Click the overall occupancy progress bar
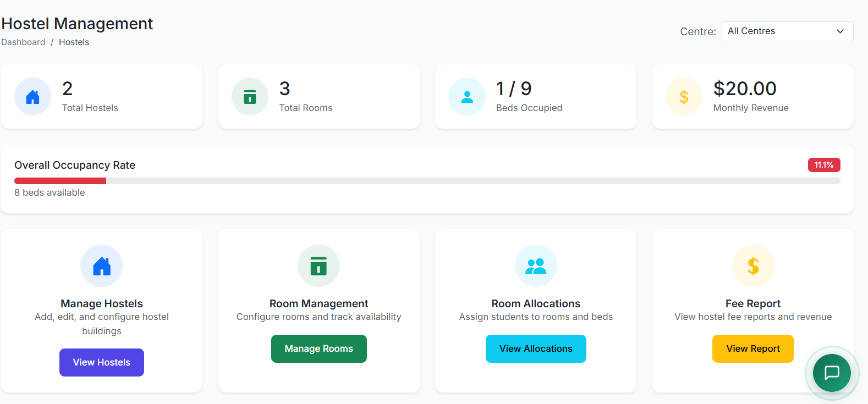 point(427,181)
